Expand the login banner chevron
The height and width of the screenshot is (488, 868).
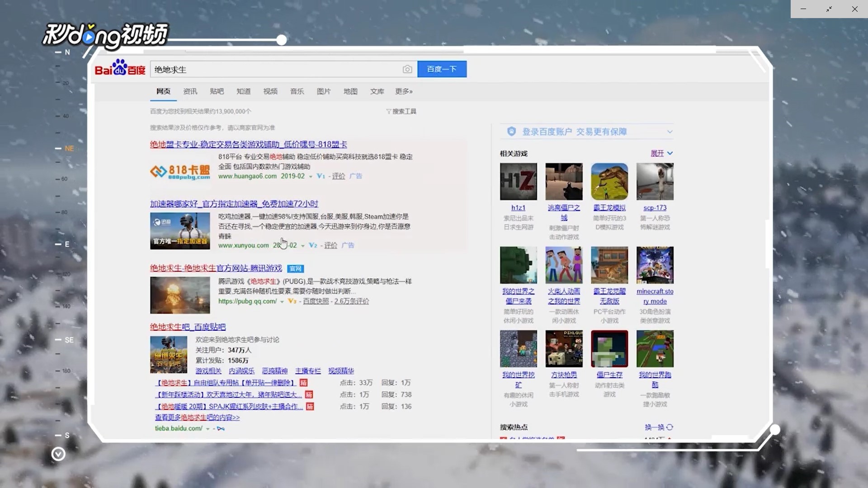(x=670, y=132)
